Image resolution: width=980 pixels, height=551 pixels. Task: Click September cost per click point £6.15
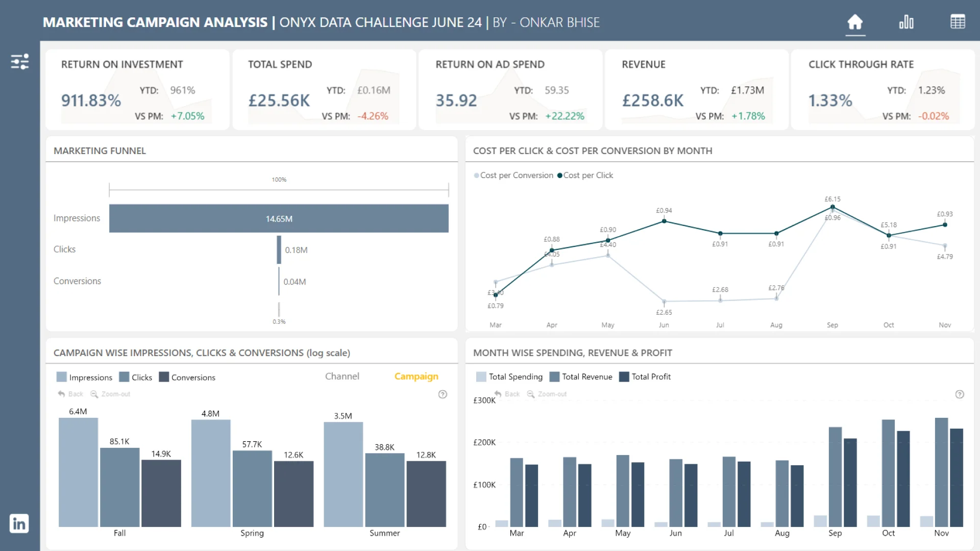[832, 207]
